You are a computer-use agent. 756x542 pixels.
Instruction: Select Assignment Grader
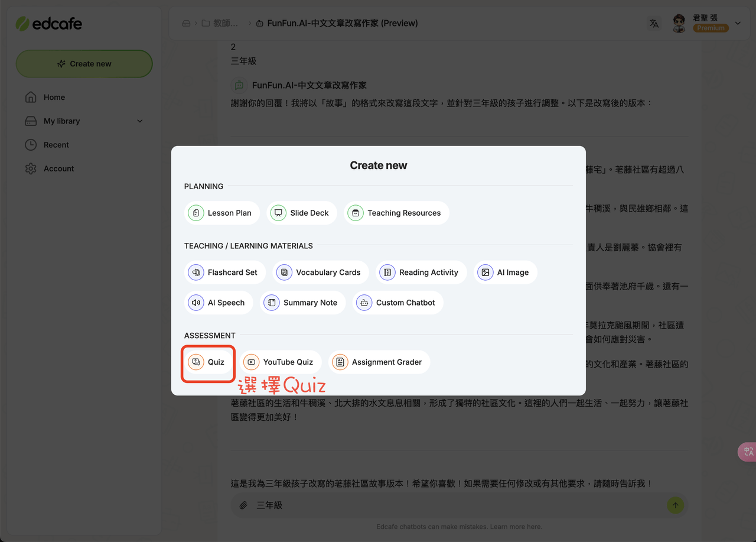pyautogui.click(x=379, y=362)
